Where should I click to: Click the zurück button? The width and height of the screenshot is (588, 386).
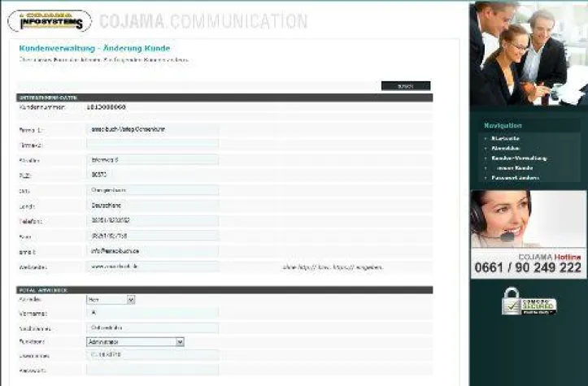[x=406, y=86]
